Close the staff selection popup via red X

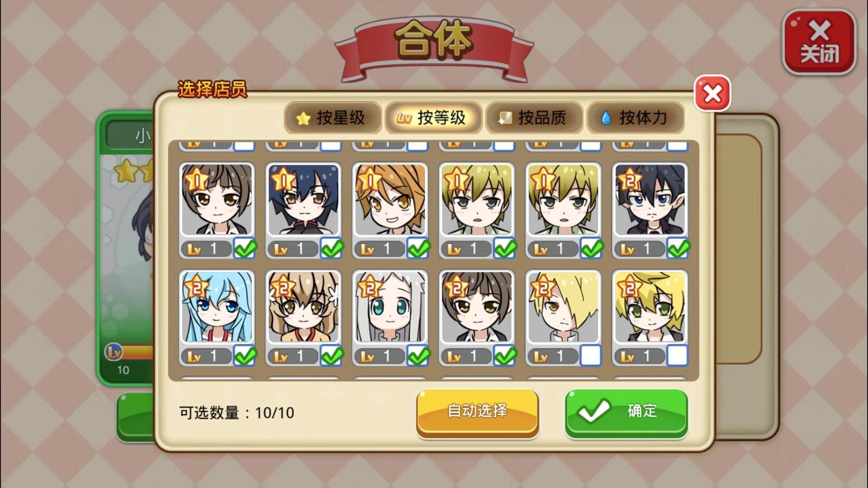tap(712, 94)
